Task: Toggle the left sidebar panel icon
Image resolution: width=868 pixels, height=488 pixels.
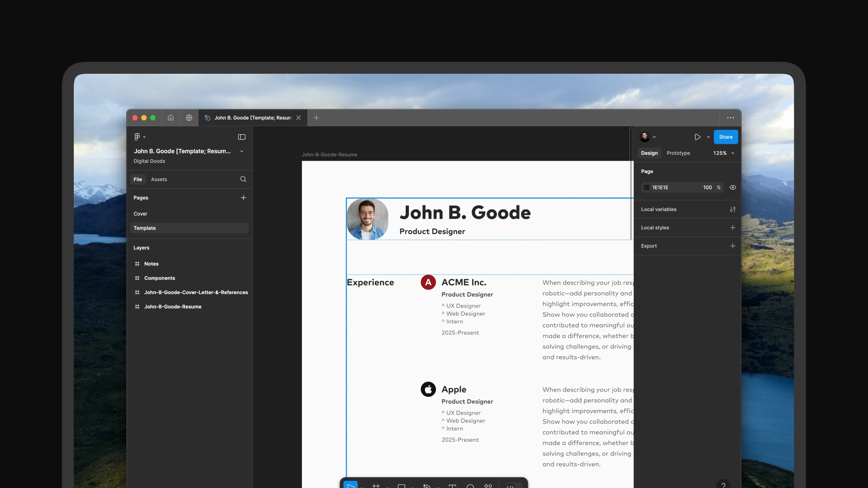Action: coord(242,137)
